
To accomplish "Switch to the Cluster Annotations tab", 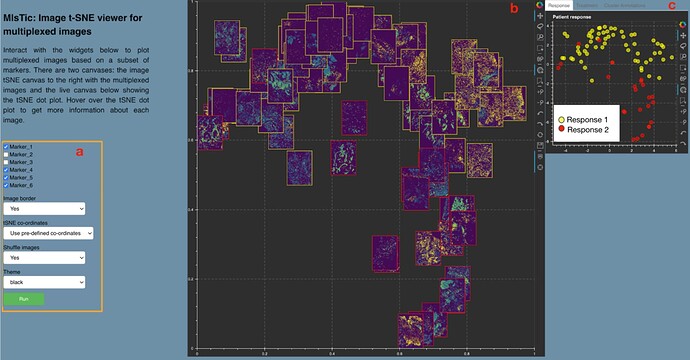I will point(625,5).
